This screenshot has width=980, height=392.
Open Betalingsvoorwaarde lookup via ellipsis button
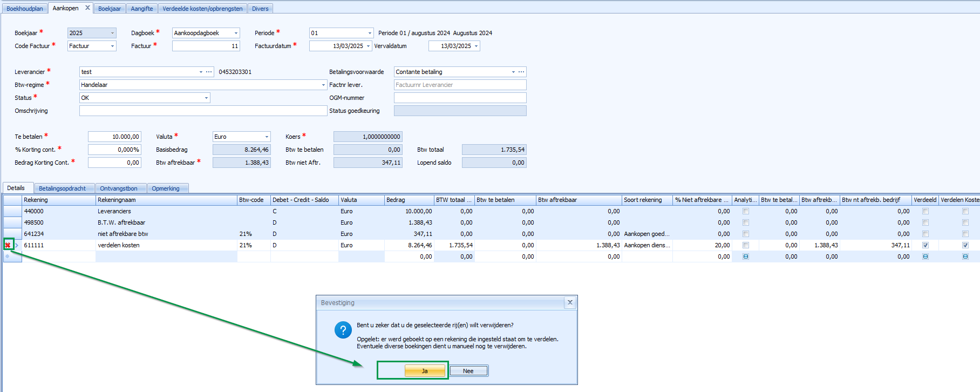point(521,72)
